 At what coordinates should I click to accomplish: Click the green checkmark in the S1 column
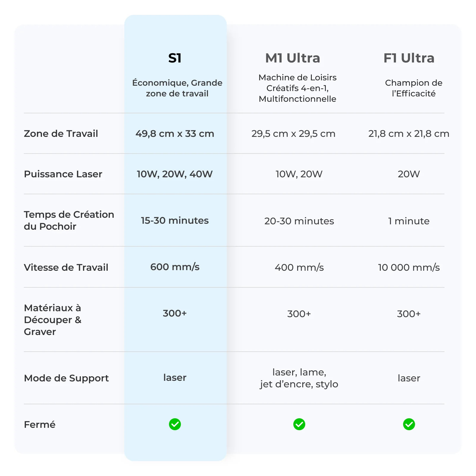pos(175,424)
